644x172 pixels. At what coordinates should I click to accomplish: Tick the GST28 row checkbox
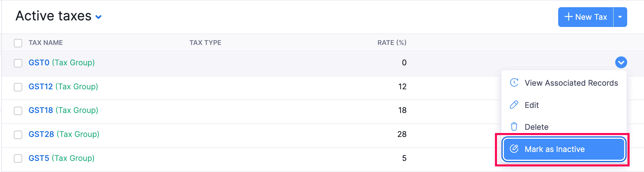(x=18, y=135)
